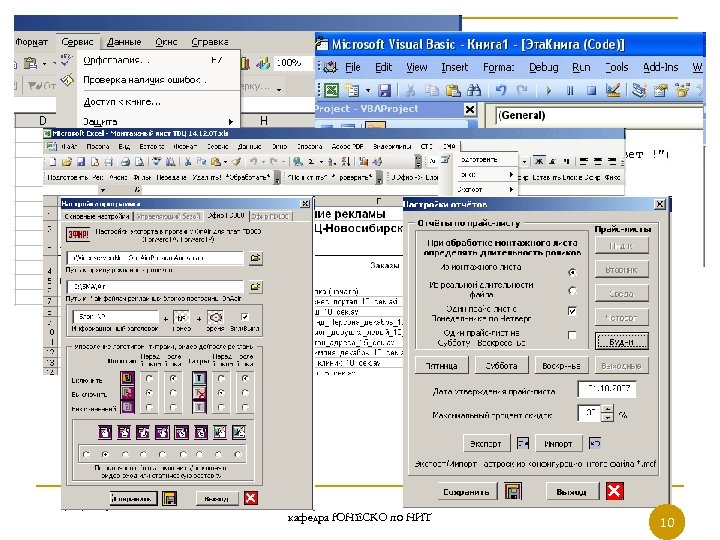The image size is (720, 540).
Task: Close the Project - VBAProject pane
Action: [470, 109]
